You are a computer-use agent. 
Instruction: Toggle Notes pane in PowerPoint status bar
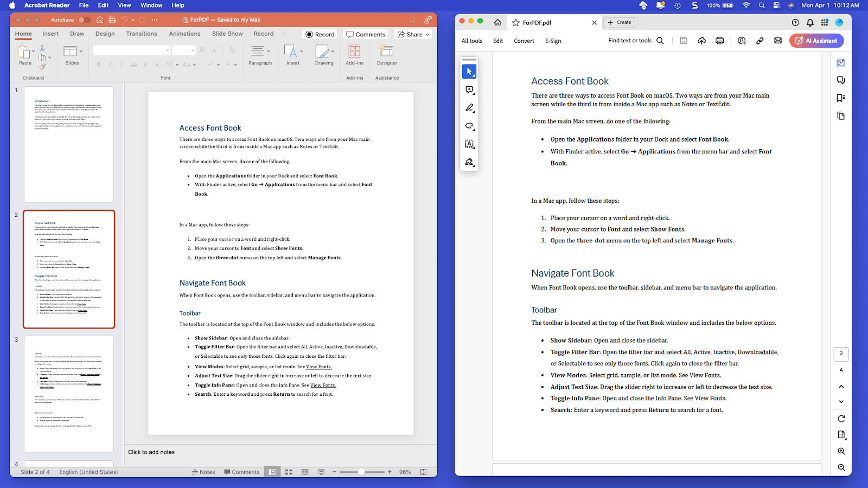click(203, 472)
